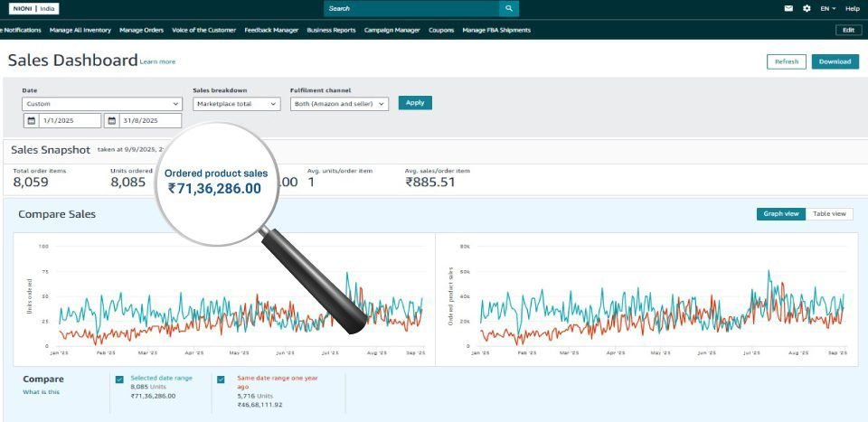
Task: Toggle the Selected date range checkbox
Action: (x=119, y=380)
